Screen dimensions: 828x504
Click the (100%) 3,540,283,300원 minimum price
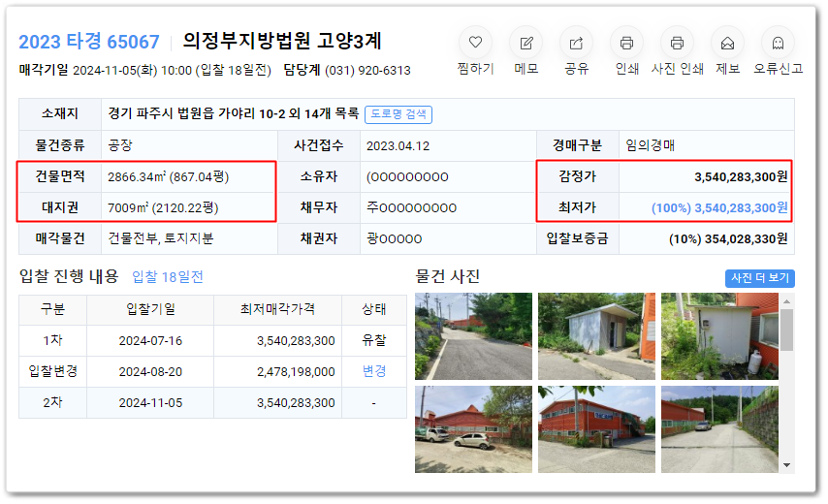[719, 207]
